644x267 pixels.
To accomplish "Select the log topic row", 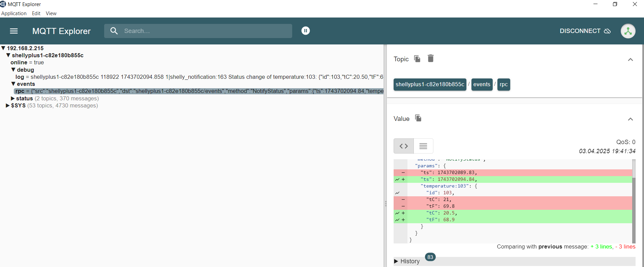I will point(199,77).
